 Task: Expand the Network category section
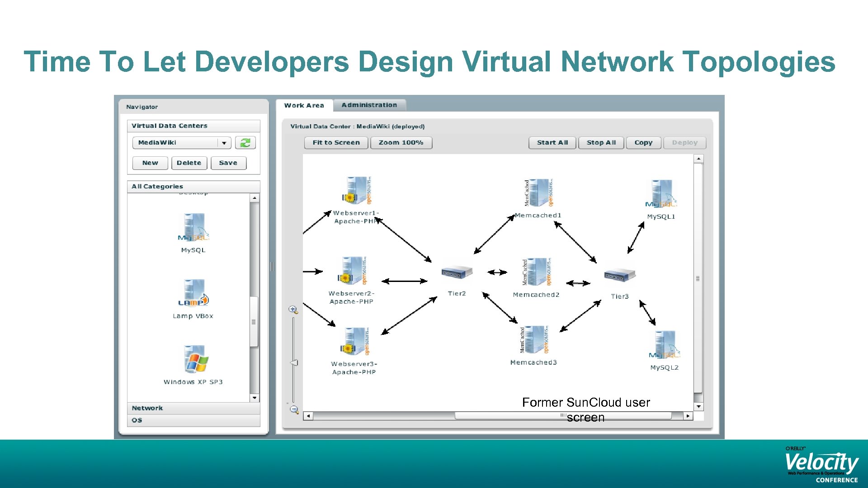(x=147, y=408)
